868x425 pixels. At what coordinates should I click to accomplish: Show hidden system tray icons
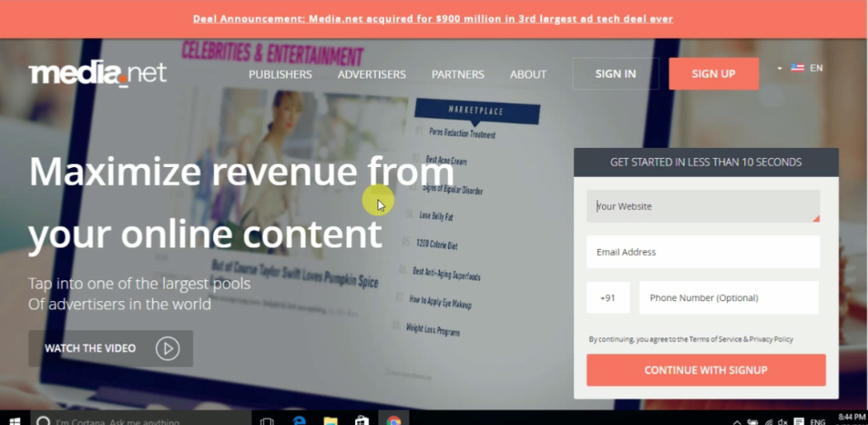[x=738, y=422]
